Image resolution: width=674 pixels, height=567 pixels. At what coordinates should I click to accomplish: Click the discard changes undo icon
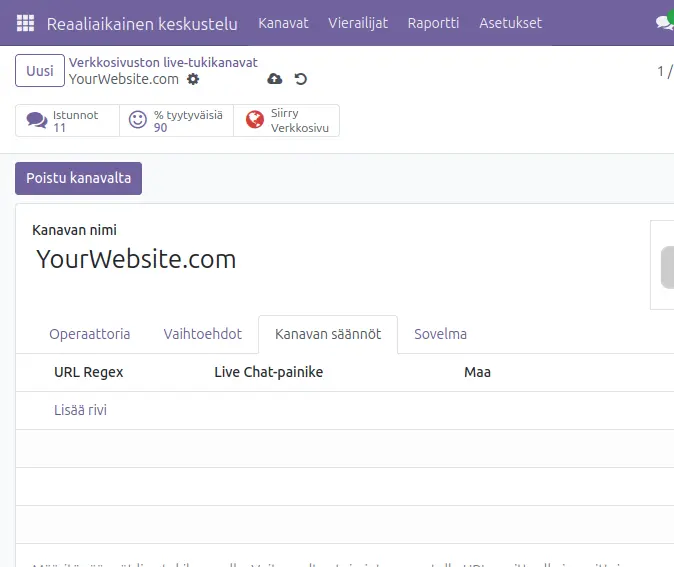(301, 79)
